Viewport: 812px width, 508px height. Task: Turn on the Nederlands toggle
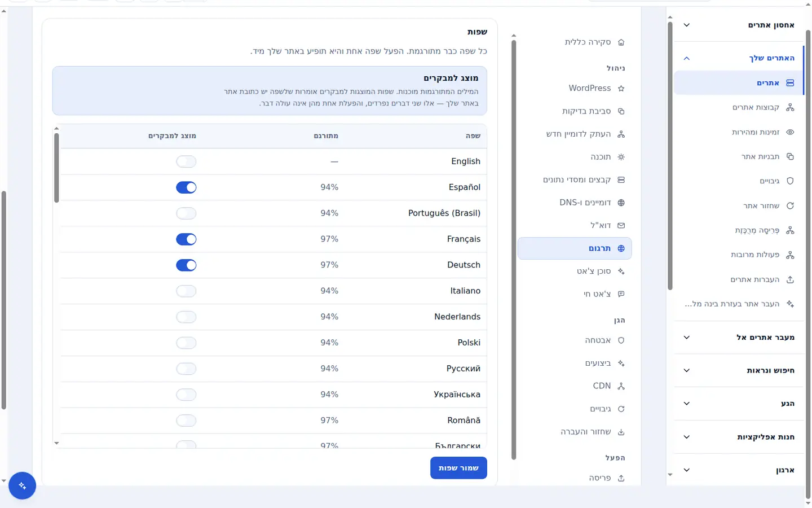pyautogui.click(x=186, y=317)
